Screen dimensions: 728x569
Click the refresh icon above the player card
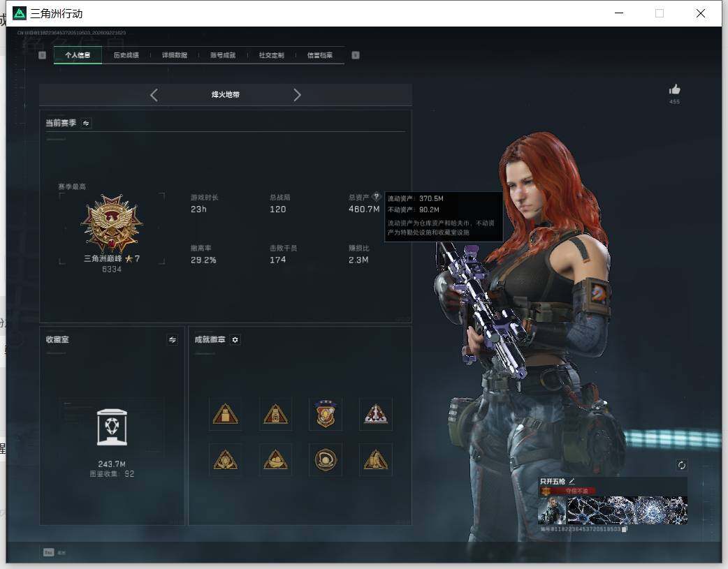point(681,465)
